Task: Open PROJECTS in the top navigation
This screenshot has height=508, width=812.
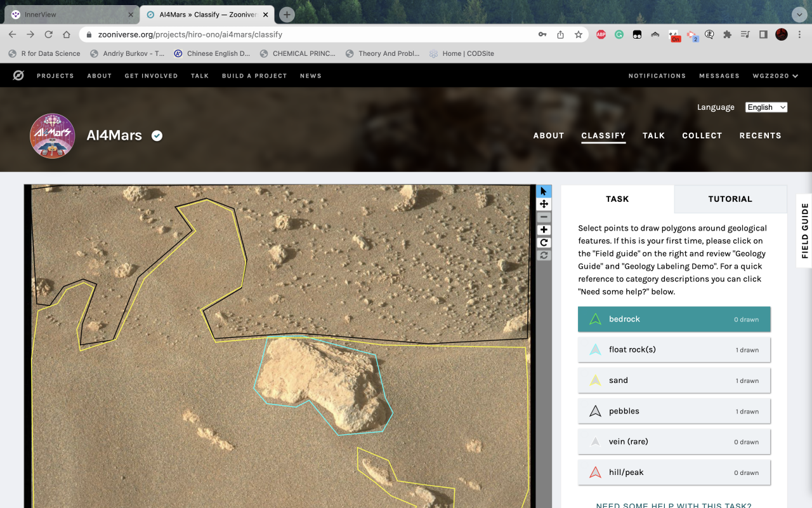Action: (x=55, y=76)
